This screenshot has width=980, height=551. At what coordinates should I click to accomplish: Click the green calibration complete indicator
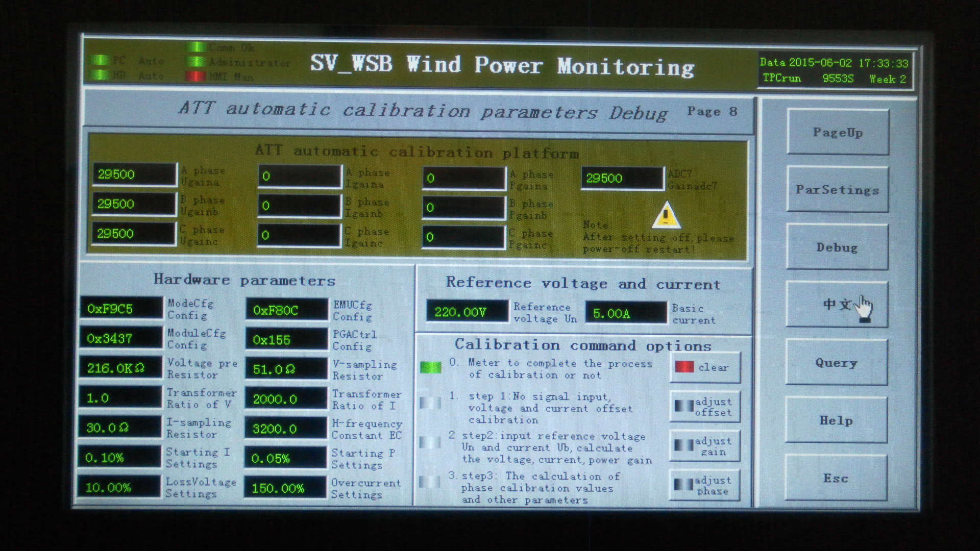click(430, 367)
